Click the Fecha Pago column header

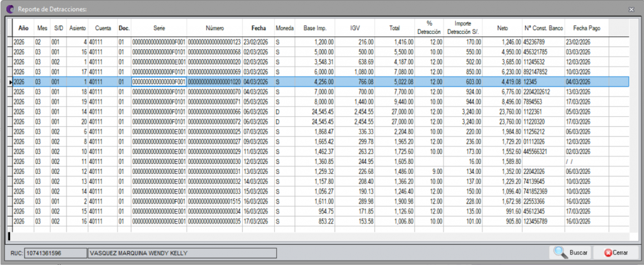click(x=587, y=28)
